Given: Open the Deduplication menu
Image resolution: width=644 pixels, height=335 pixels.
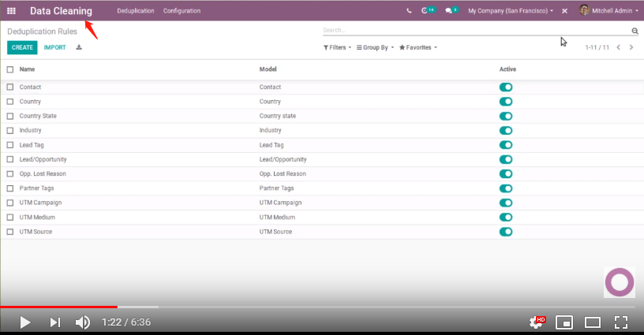Looking at the screenshot, I should [135, 11].
